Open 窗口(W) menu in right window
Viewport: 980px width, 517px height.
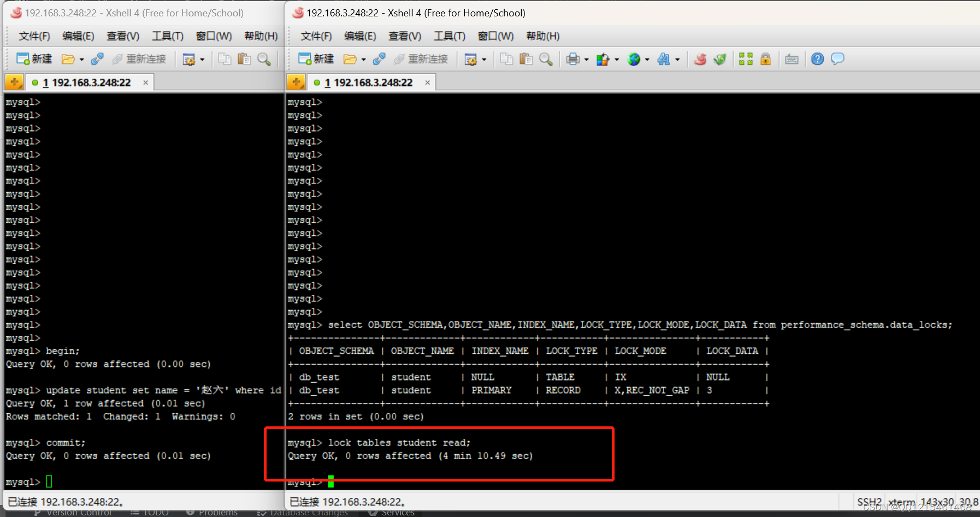(x=495, y=36)
